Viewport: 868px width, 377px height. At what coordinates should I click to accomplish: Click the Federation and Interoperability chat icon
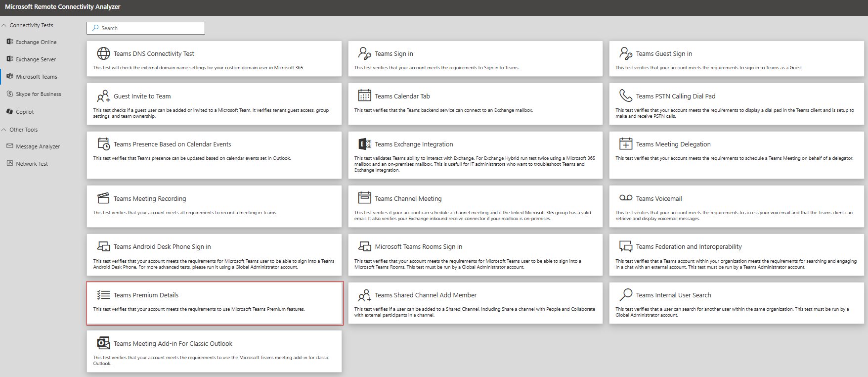click(x=626, y=246)
